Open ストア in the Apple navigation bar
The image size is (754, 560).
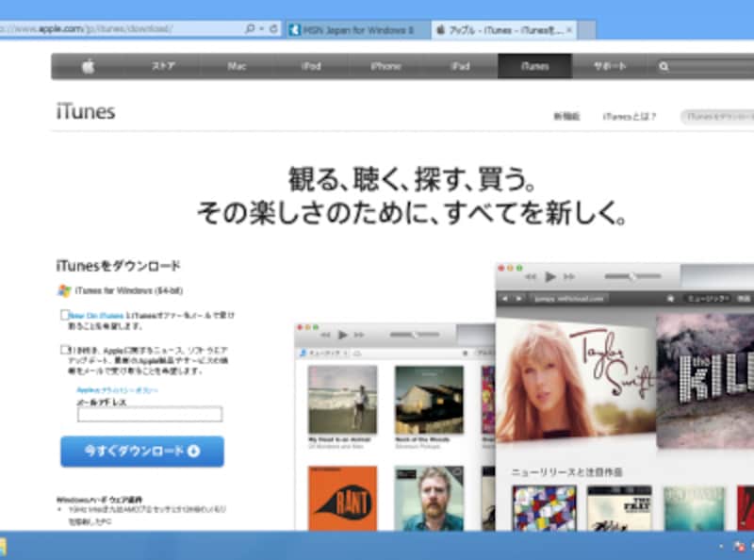162,66
